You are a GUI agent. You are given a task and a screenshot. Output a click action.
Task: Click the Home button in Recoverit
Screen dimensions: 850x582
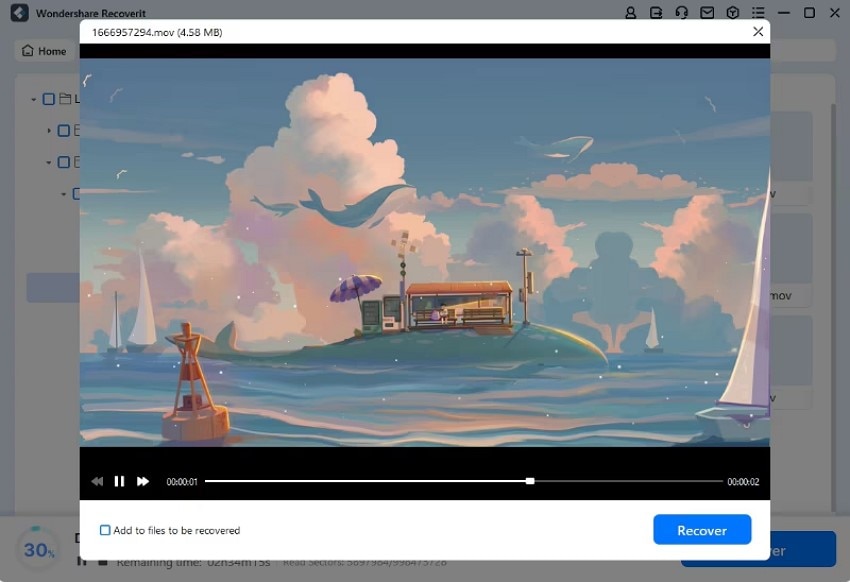point(44,51)
